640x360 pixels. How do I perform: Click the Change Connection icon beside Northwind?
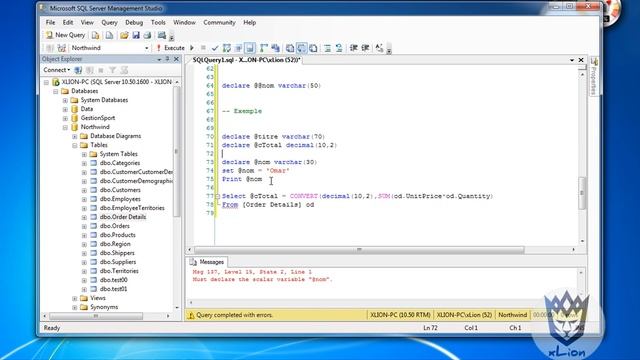[x=62, y=48]
